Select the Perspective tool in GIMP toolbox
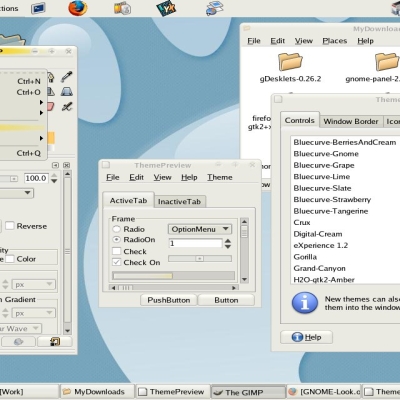 [67, 92]
